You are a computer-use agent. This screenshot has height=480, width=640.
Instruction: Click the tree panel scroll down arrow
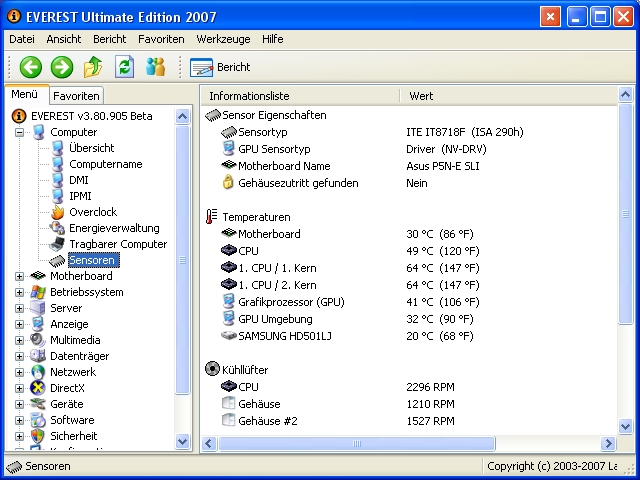click(182, 442)
